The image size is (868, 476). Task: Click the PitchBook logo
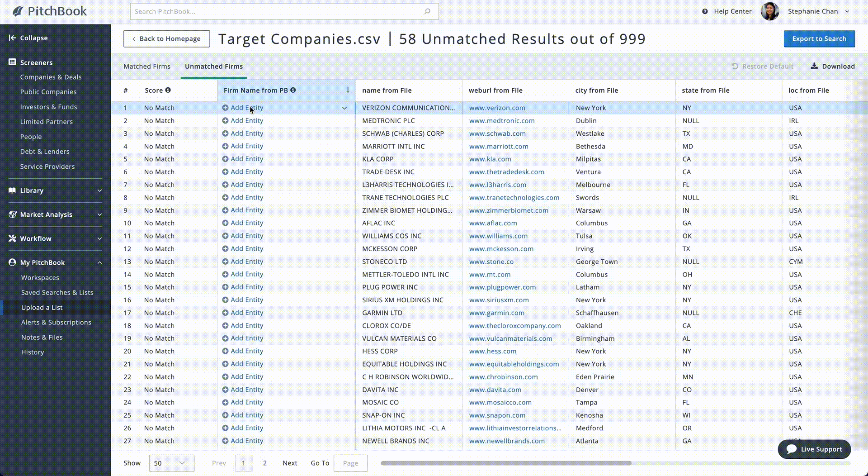49,11
